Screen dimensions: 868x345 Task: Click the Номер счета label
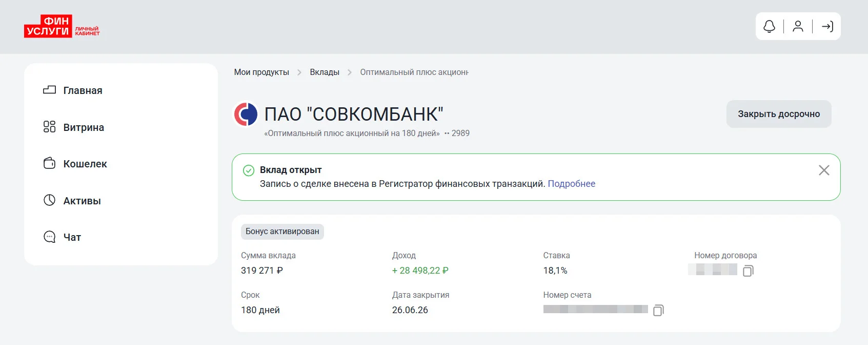pyautogui.click(x=567, y=295)
